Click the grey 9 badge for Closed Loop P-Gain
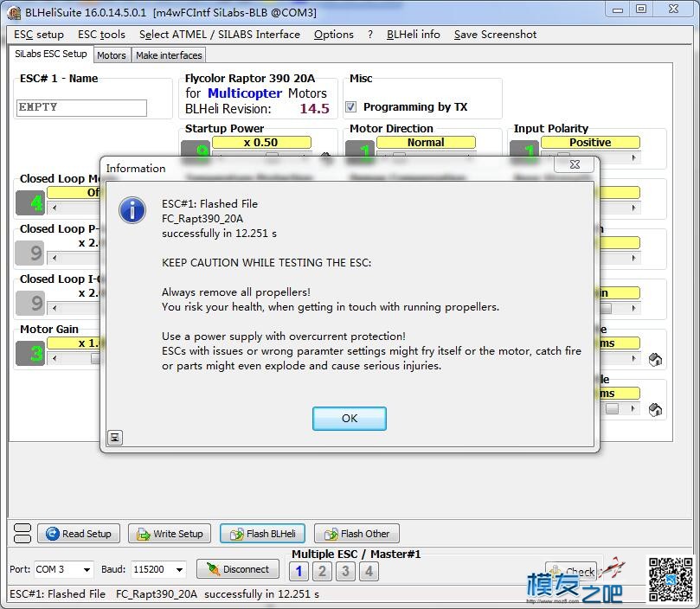This screenshot has width=700, height=609. coord(30,253)
